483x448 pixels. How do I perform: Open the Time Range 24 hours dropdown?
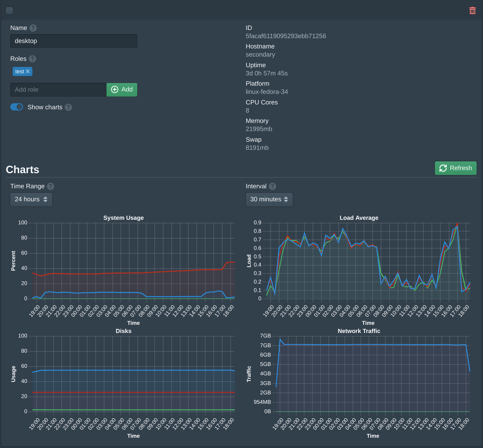click(x=31, y=199)
